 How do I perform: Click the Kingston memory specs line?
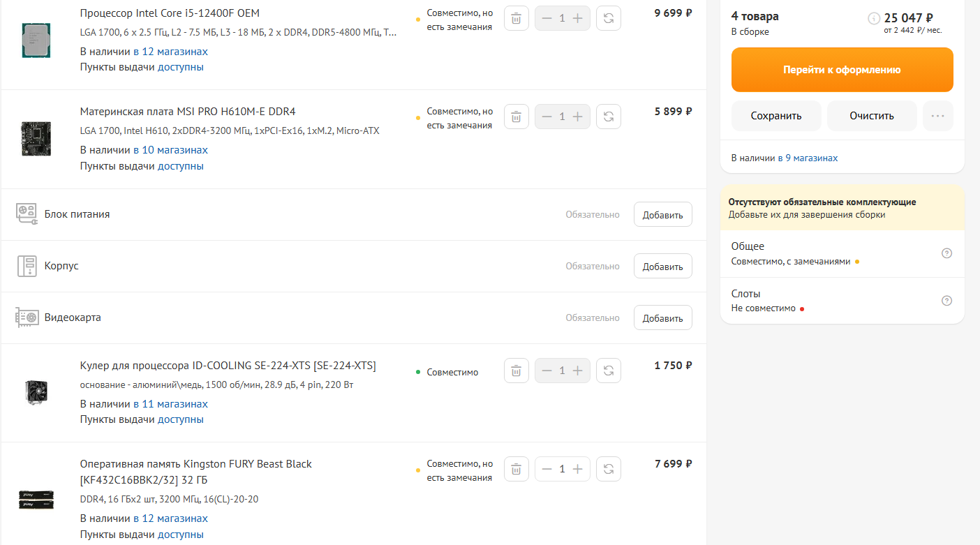pyautogui.click(x=170, y=499)
